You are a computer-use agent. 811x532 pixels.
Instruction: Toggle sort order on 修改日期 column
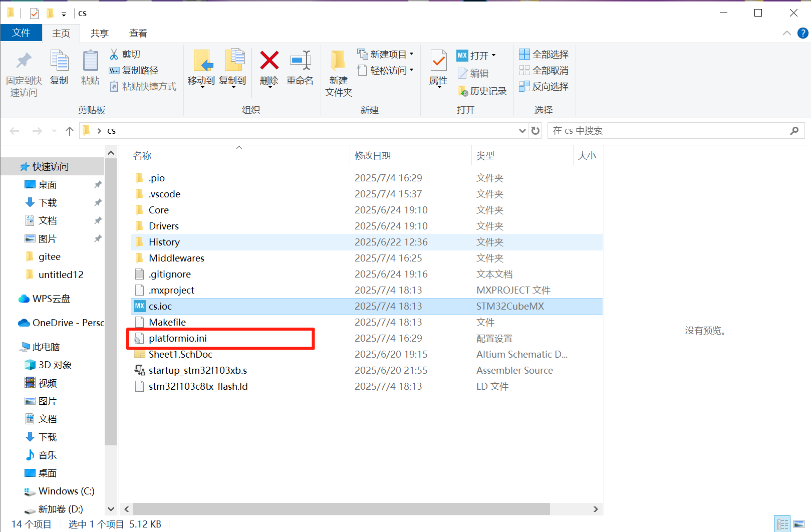(x=373, y=155)
